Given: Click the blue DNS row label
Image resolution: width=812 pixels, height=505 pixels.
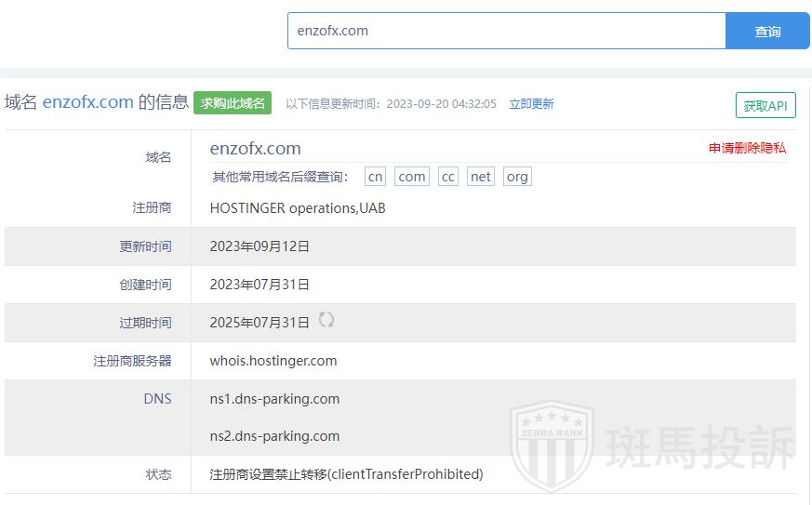Looking at the screenshot, I should pyautogui.click(x=157, y=399).
